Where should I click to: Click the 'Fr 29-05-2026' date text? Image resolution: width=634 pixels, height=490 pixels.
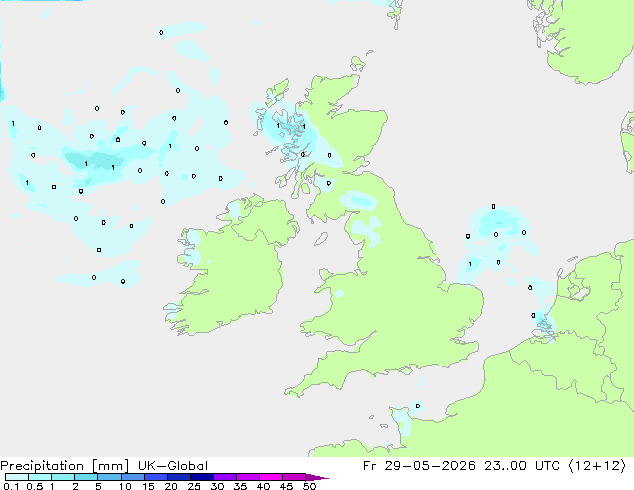click(419, 466)
